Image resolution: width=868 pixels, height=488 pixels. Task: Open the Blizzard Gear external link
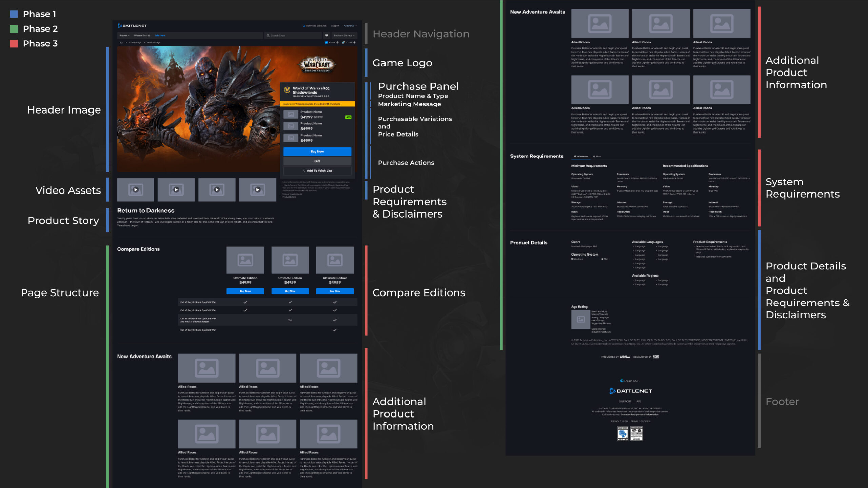142,35
